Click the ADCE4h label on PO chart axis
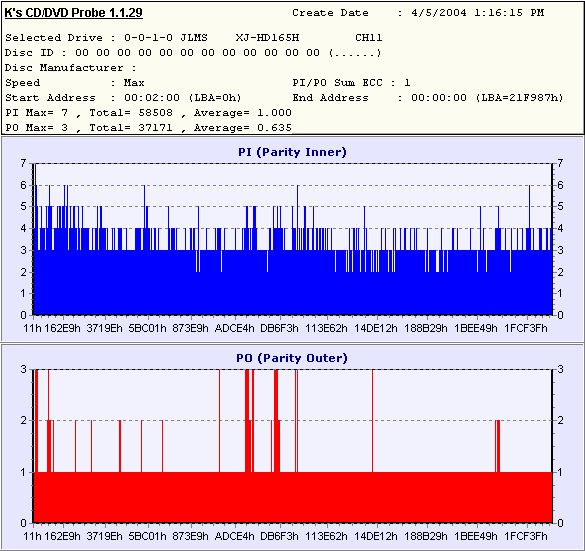Image resolution: width=585 pixels, height=551 pixels. (235, 536)
